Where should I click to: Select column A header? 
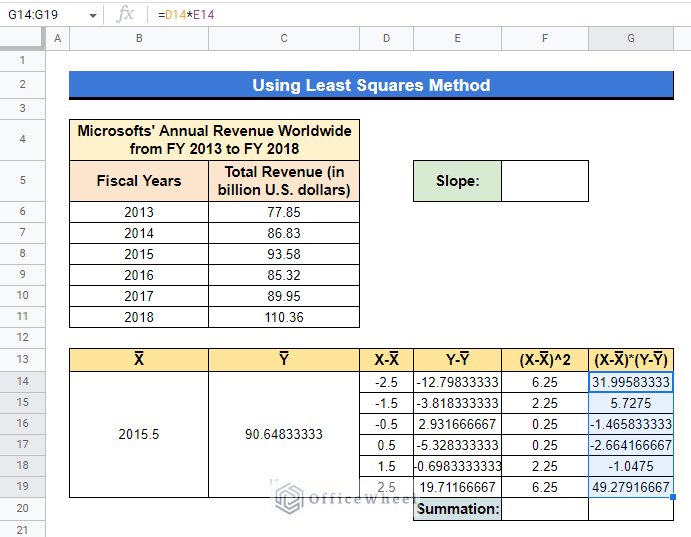[x=57, y=38]
